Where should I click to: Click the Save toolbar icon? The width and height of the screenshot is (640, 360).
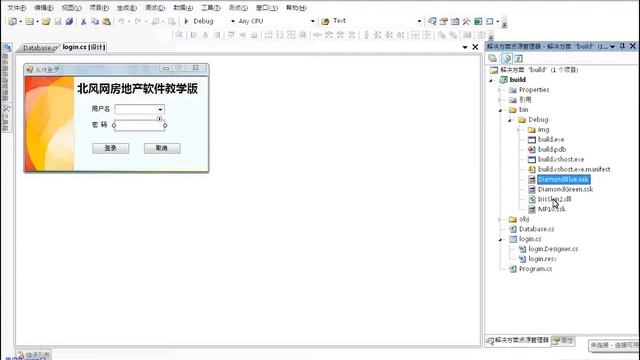(x=58, y=21)
